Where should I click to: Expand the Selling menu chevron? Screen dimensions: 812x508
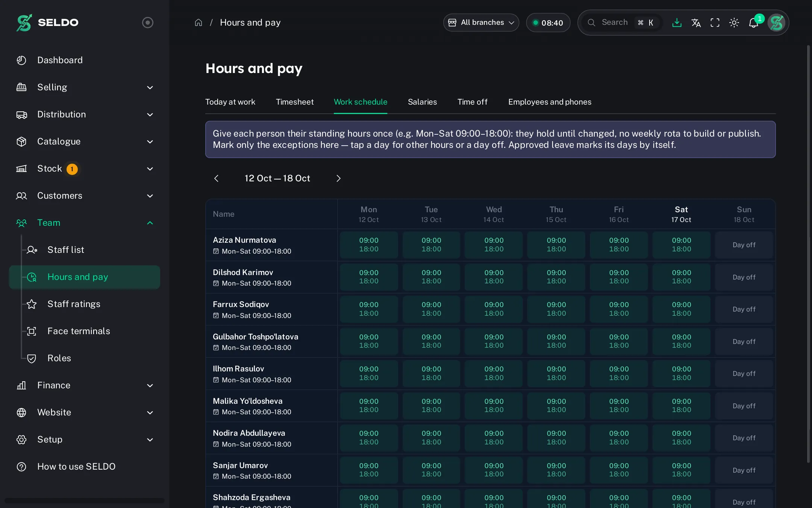click(x=150, y=87)
